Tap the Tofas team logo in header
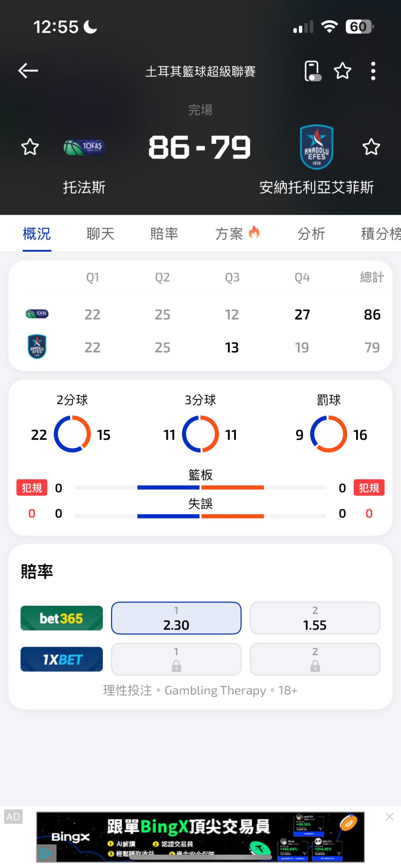The height and width of the screenshot is (868, 401). pos(85,147)
